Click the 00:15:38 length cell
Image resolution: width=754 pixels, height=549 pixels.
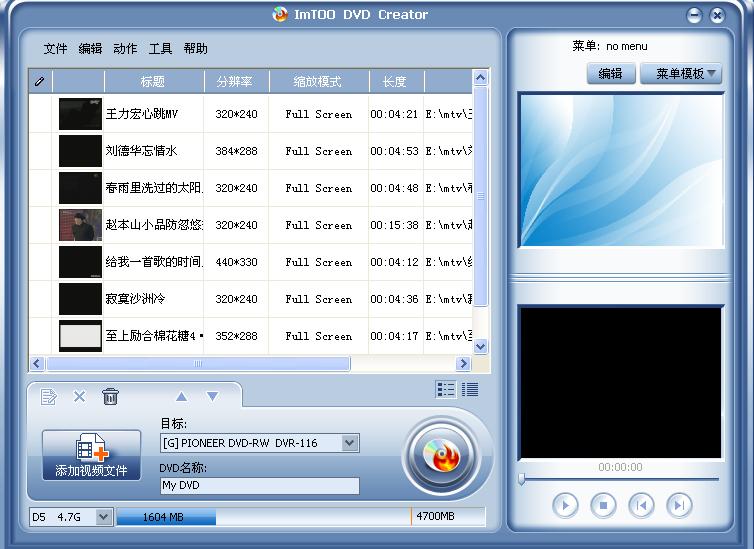[x=394, y=225]
